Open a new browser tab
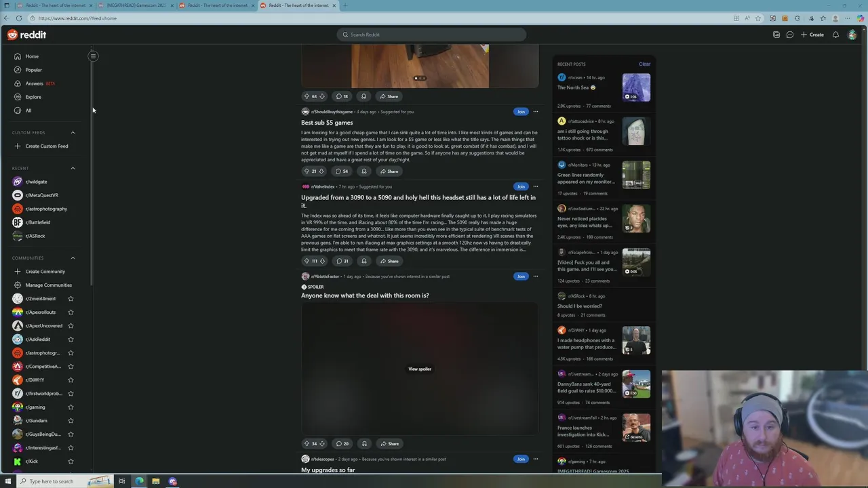The height and width of the screenshot is (488, 868). click(344, 5)
